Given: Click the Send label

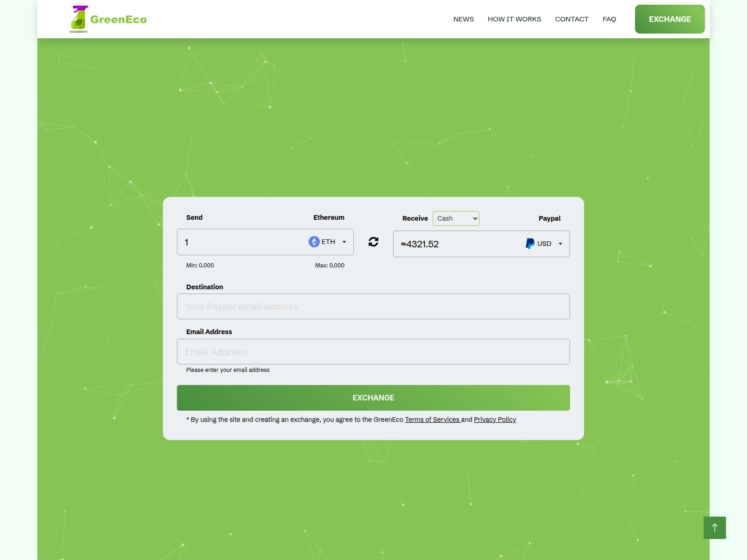Looking at the screenshot, I should pyautogui.click(x=194, y=217).
